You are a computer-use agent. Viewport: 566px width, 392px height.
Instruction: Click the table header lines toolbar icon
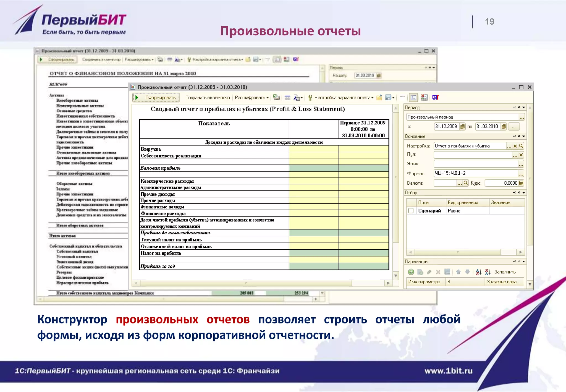(x=287, y=98)
